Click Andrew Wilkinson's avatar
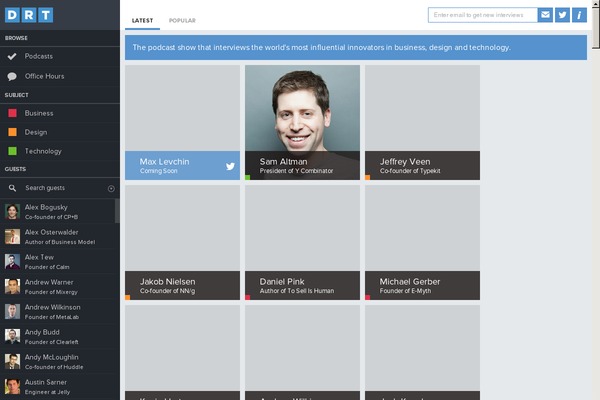This screenshot has width=600, height=400. pos(12,312)
